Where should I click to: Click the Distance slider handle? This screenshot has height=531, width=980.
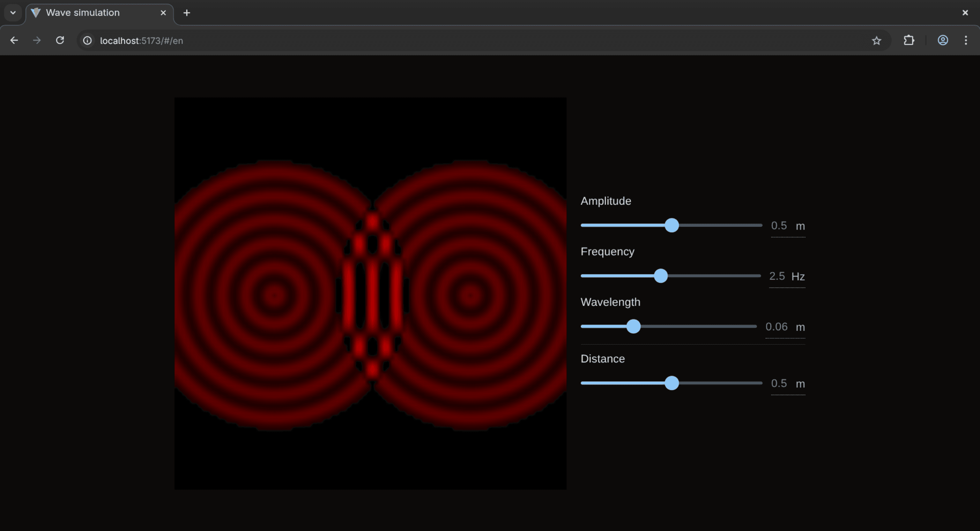coord(672,383)
